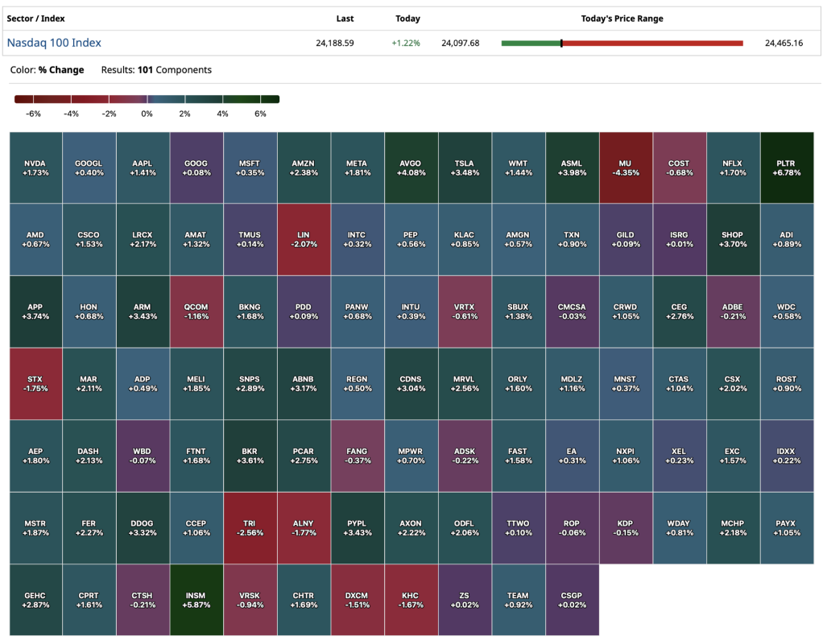The height and width of the screenshot is (644, 827).
Task: Click the color legend gradient bar
Action: 147,99
